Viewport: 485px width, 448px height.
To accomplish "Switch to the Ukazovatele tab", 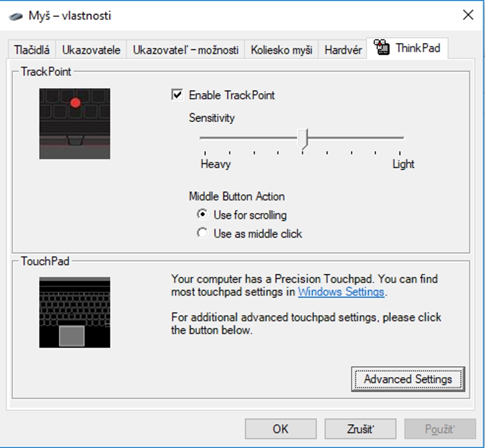I will point(91,50).
